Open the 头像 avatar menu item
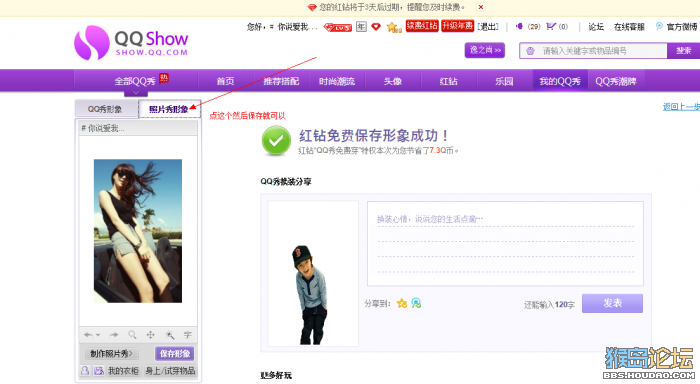The image size is (700, 384). pyautogui.click(x=392, y=81)
